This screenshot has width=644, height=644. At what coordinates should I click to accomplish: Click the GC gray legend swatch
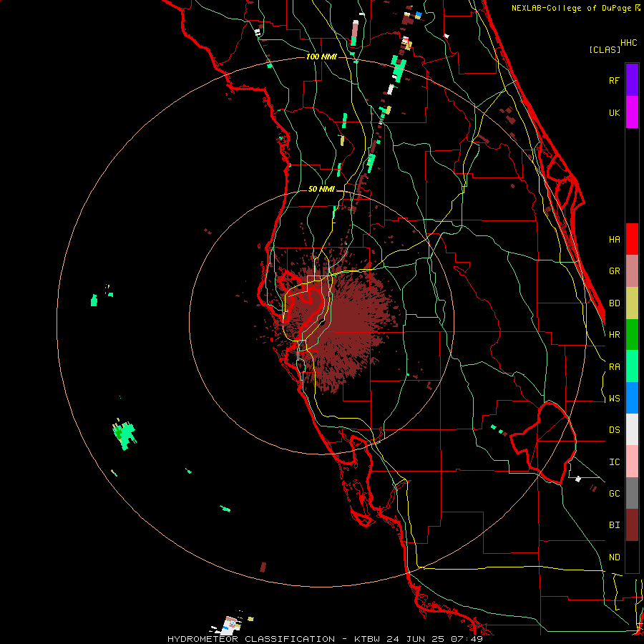[x=632, y=493]
